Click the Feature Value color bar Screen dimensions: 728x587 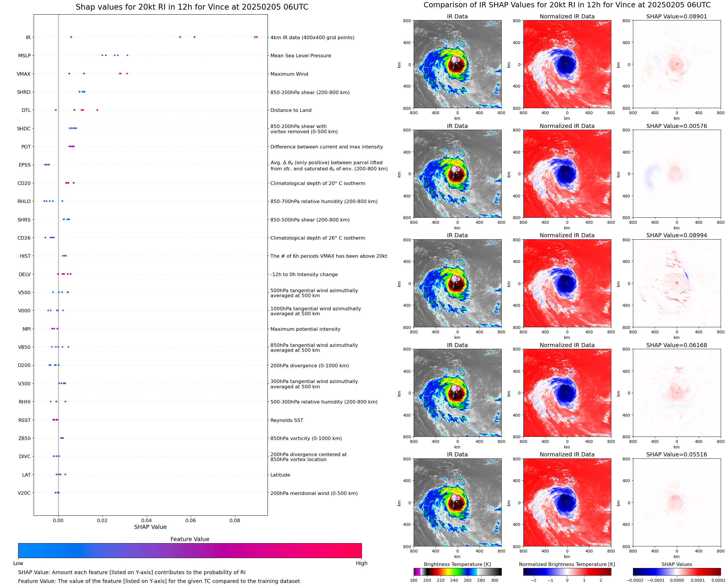pyautogui.click(x=190, y=550)
